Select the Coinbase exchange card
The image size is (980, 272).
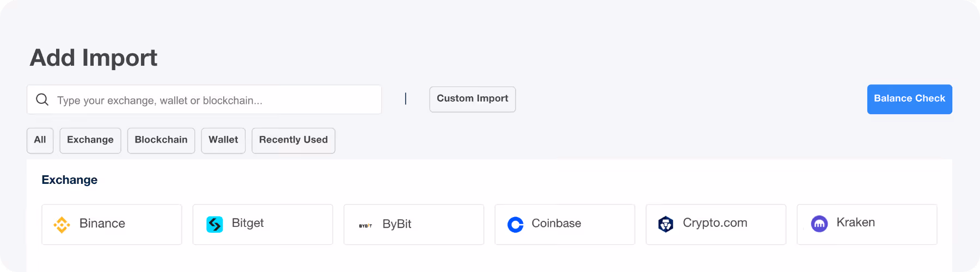coord(565,224)
